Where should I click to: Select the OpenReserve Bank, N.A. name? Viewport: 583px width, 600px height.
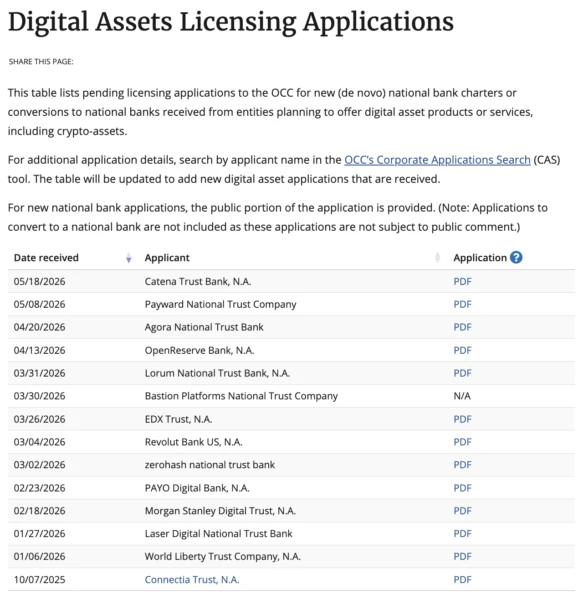(x=199, y=351)
